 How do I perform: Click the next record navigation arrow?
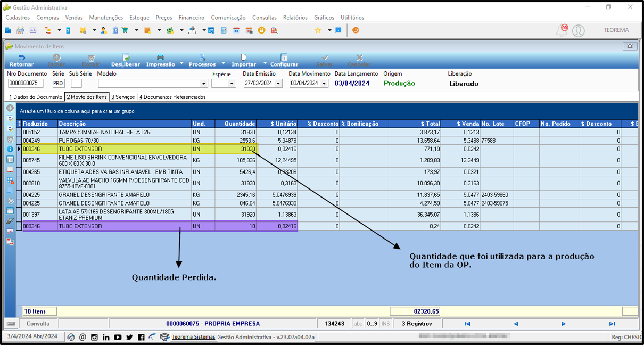pos(564,324)
